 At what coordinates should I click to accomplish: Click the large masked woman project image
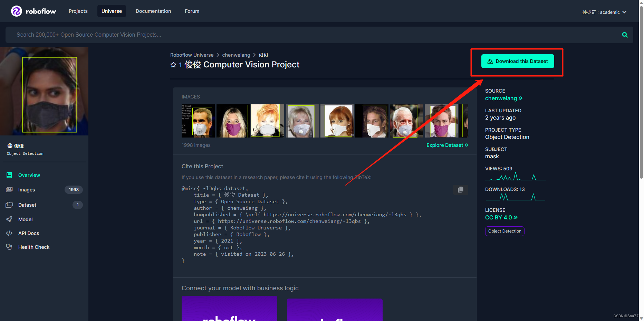44,91
